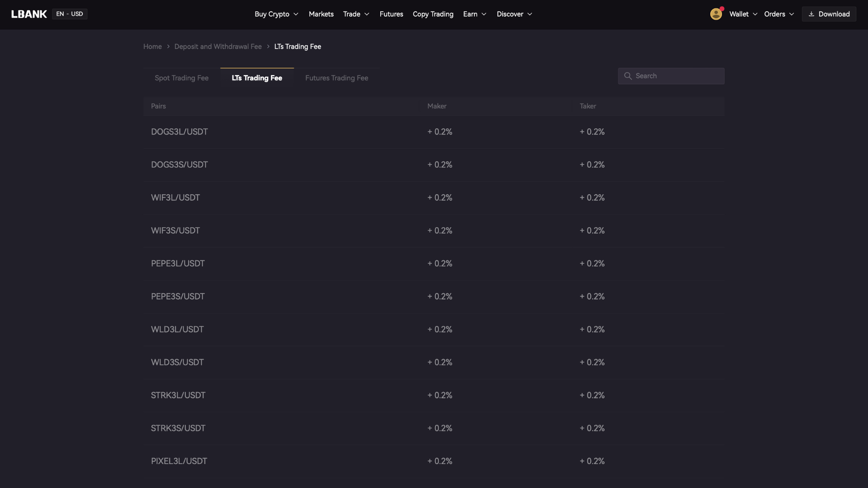Image resolution: width=868 pixels, height=488 pixels.
Task: Click STRK3L/USDT taker fee value
Action: [592, 395]
